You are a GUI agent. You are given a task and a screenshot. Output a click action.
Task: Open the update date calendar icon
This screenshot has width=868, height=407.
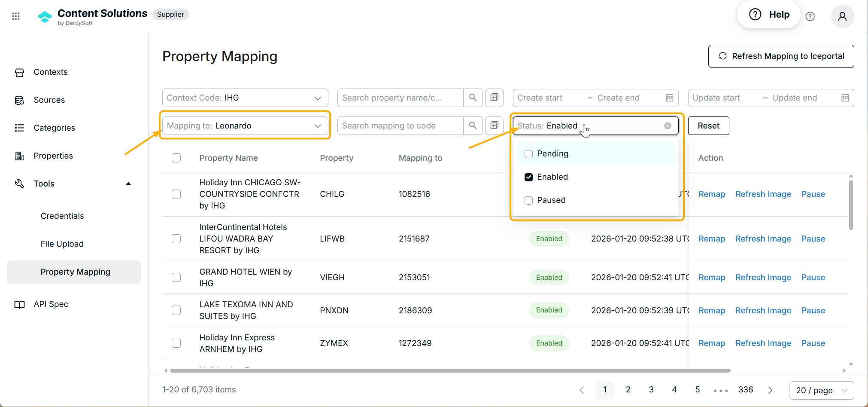(x=845, y=98)
